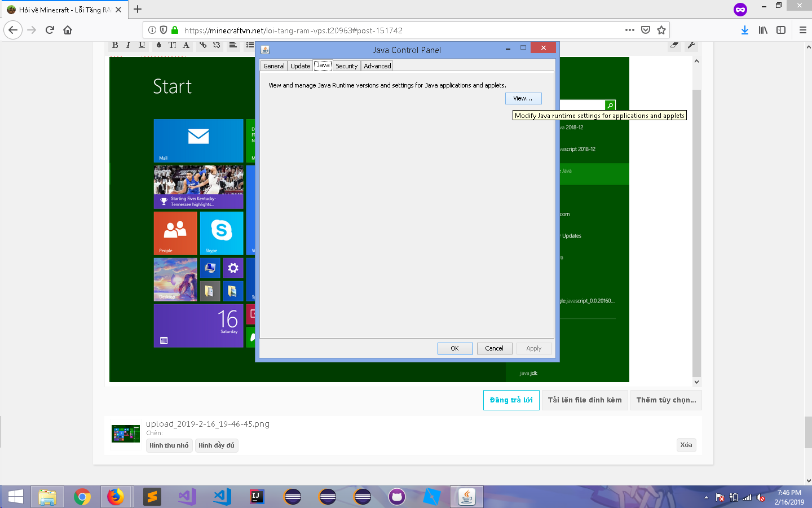Open Firefox downloads arrow icon
Image resolution: width=812 pixels, height=508 pixels.
tap(744, 30)
